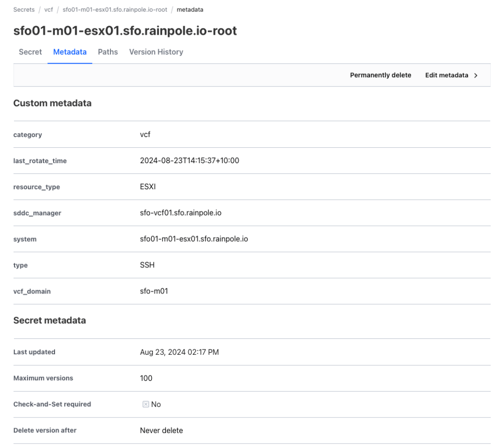
Task: Click the Maximum versions value 100
Action: coord(145,378)
